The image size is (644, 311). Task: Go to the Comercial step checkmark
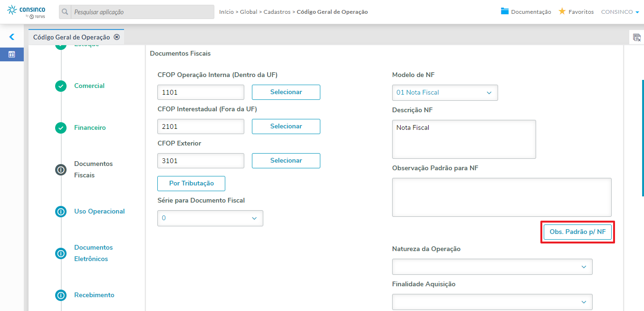[61, 86]
